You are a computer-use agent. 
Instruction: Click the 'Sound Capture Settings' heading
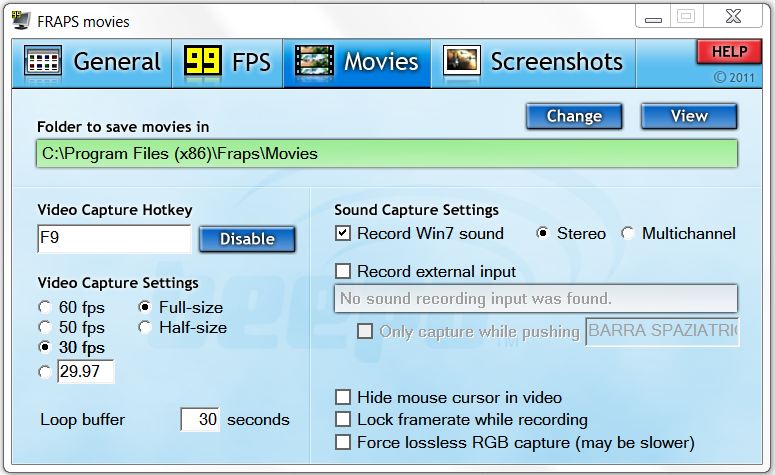point(417,211)
